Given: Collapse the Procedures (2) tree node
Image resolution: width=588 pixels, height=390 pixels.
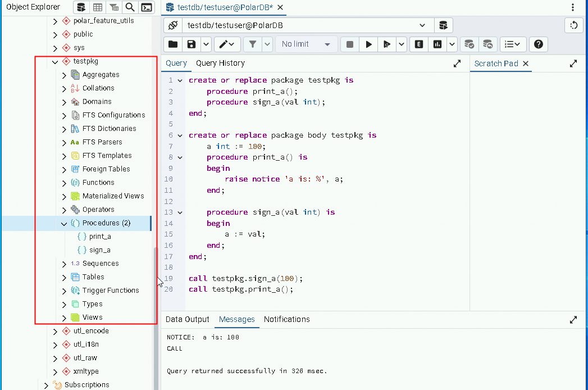Looking at the screenshot, I should [x=64, y=223].
